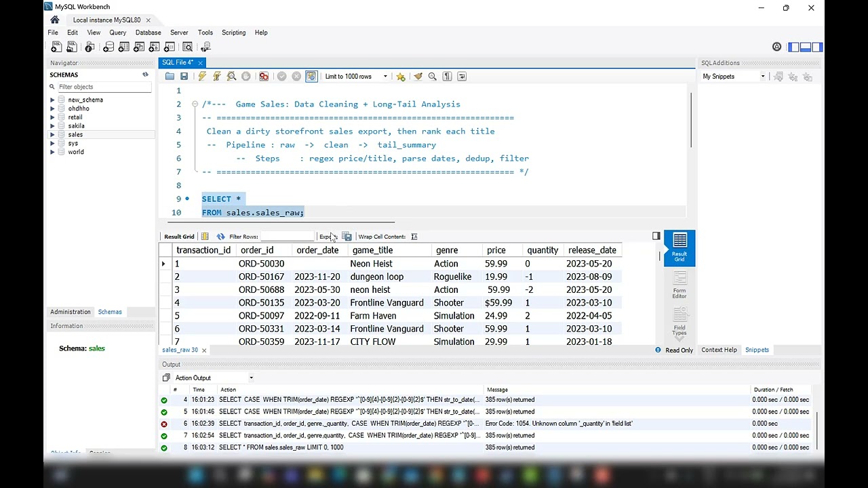The height and width of the screenshot is (488, 868).
Task: Beautify the SQL with the broom icon
Action: (418, 77)
